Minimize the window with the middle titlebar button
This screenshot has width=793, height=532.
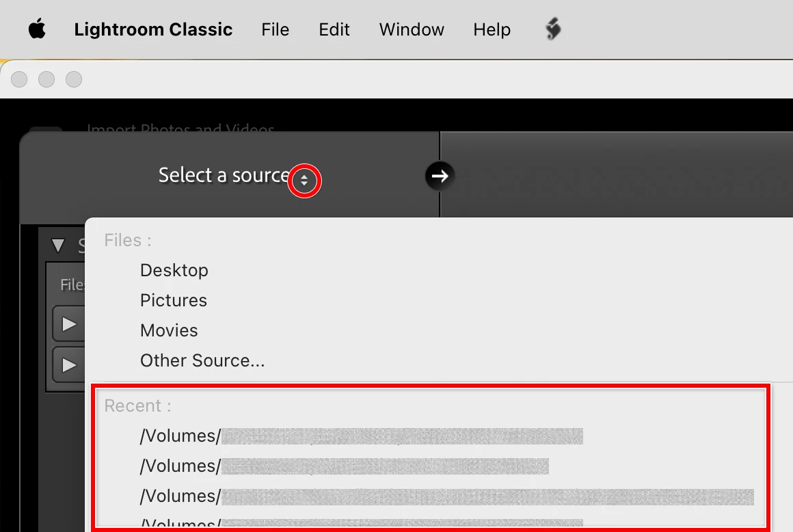coord(46,79)
